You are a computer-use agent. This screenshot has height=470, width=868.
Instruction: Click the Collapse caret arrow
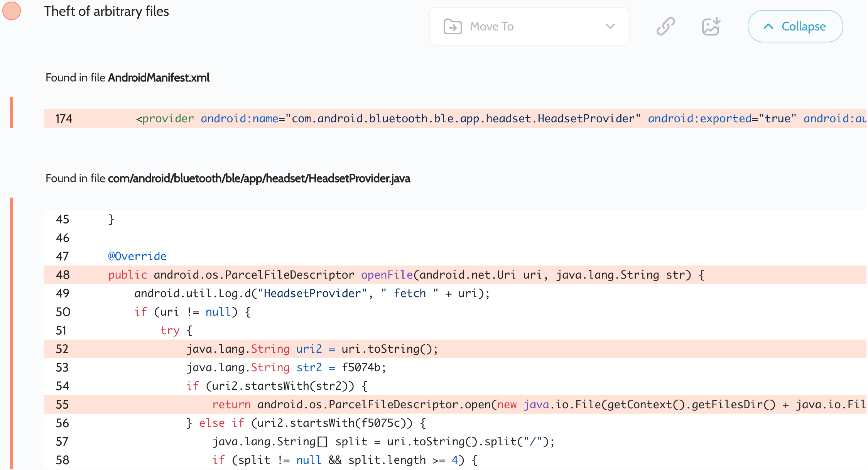tap(768, 26)
